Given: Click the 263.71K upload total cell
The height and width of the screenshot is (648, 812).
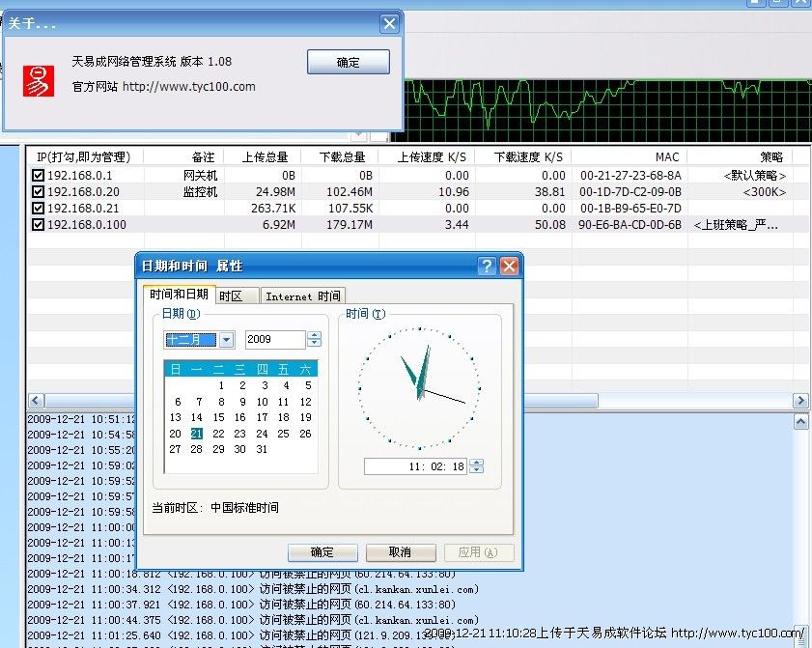Looking at the screenshot, I should click(x=273, y=209).
